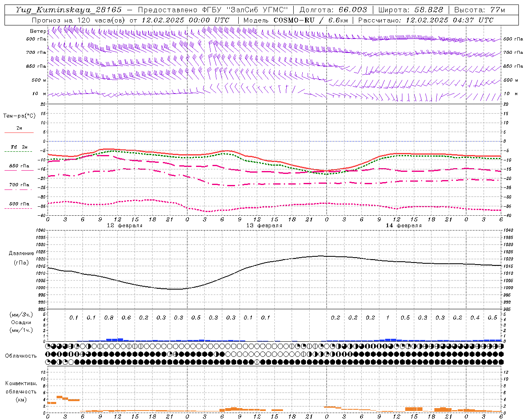Image resolution: width=525 pixels, height=420 pixels.
Task: Click the 'Конвективн.' convective cloud label
Action: point(21,383)
